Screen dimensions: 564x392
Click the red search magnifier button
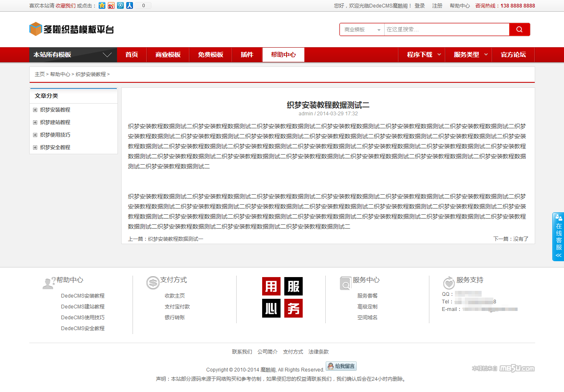519,30
